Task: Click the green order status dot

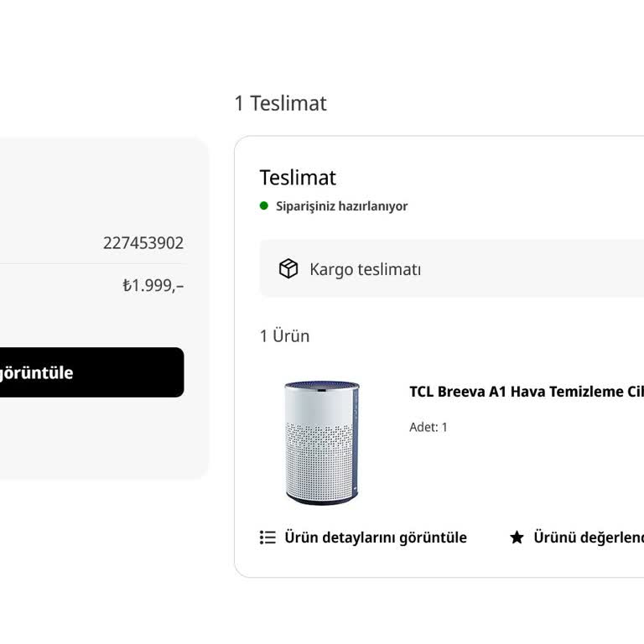Action: [x=264, y=205]
